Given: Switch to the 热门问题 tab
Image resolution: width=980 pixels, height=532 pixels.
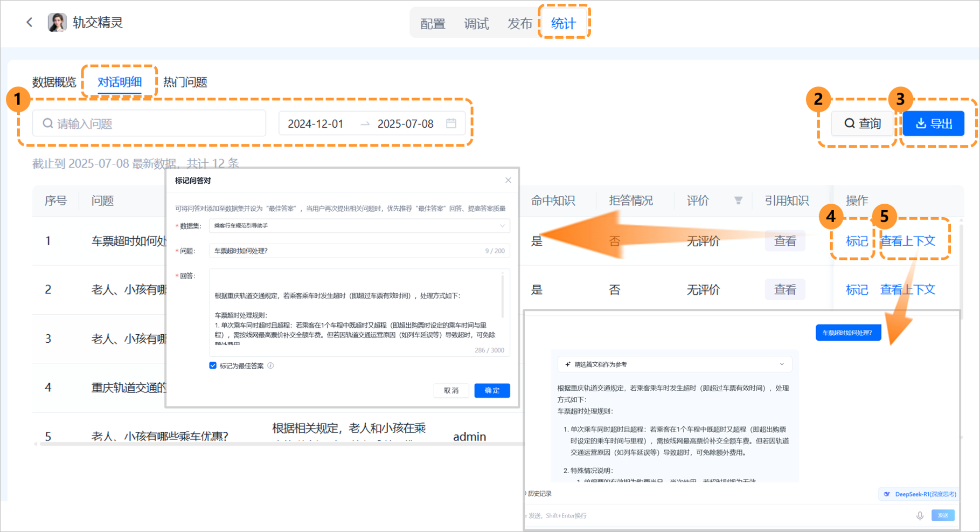Looking at the screenshot, I should pyautogui.click(x=184, y=82).
